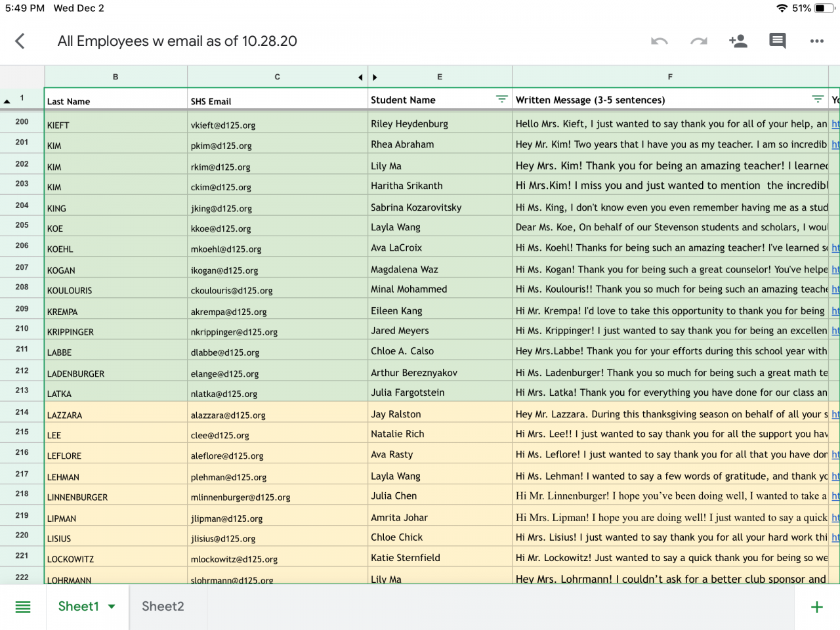
Task: Select row 210 header
Action: pos(22,329)
